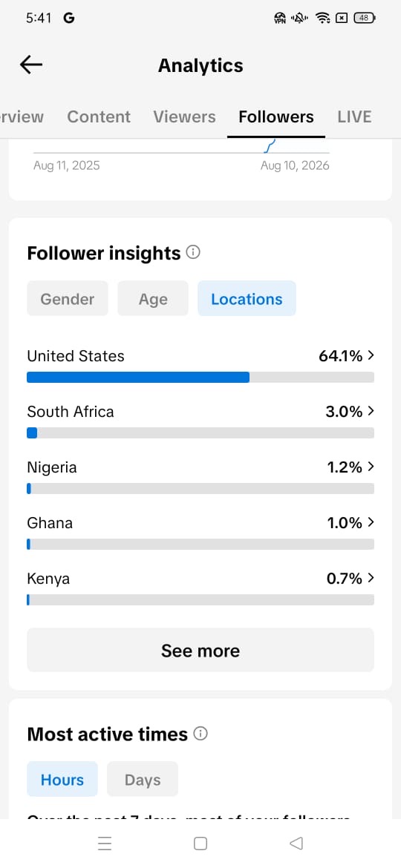This screenshot has height=868, width=401.
Task: Expand South Africa chevron
Action: [371, 411]
